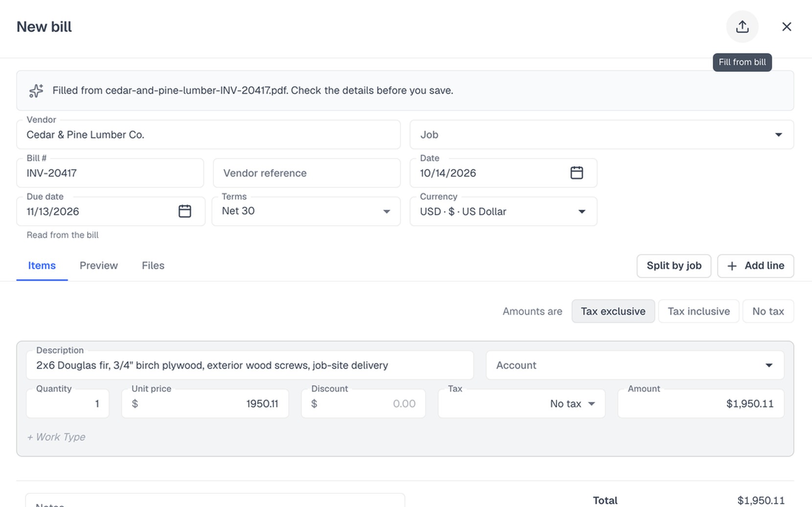The image size is (812, 507).
Task: Click the Split by job button
Action: [x=674, y=266]
